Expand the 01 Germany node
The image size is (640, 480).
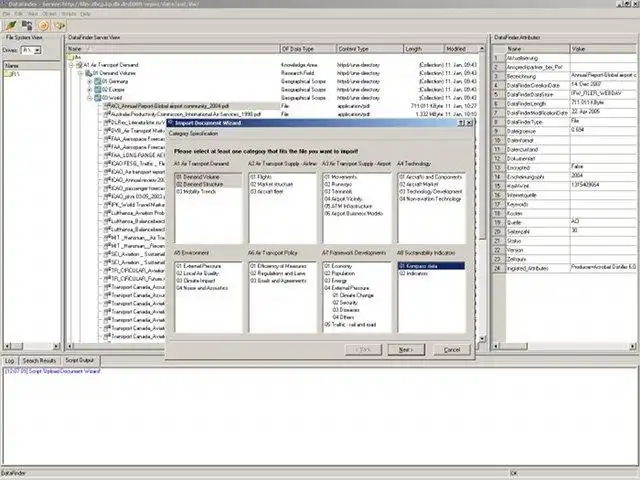[x=89, y=81]
